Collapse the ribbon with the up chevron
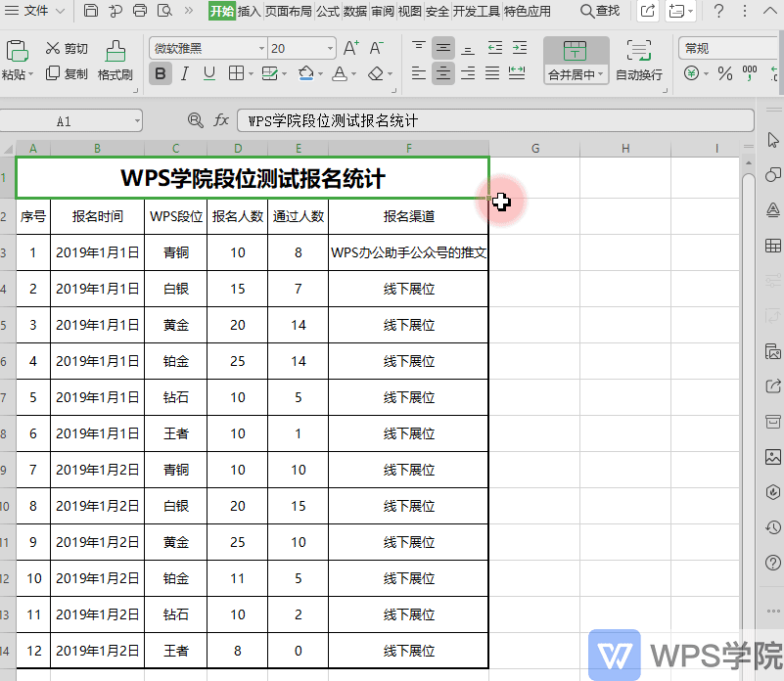Screen dimensions: 784x681 coord(770,11)
